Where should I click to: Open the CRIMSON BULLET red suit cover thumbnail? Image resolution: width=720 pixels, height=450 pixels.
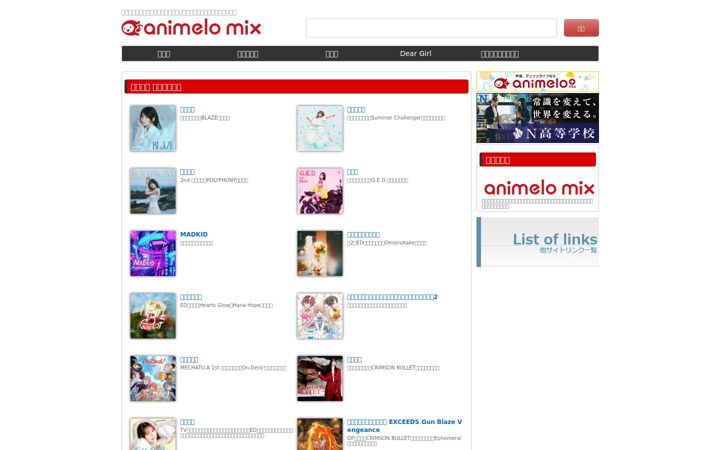[x=320, y=378]
